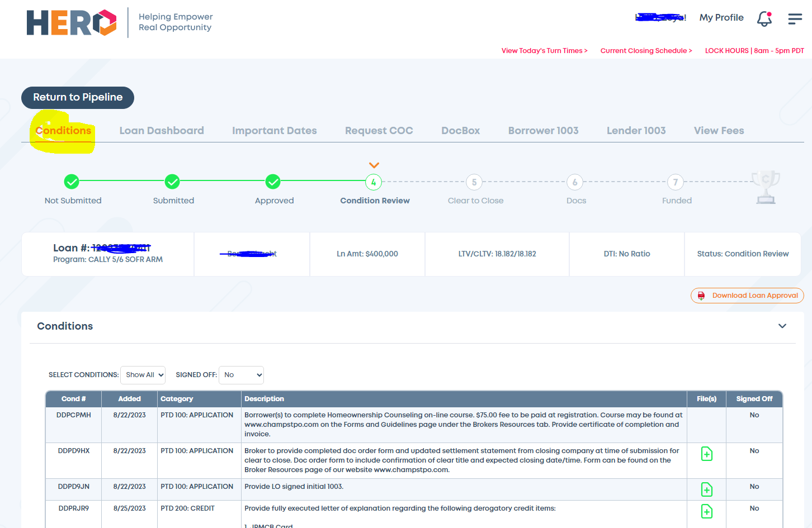The height and width of the screenshot is (528, 812).
Task: Click the trophy icon at progress end
Action: 766,187
